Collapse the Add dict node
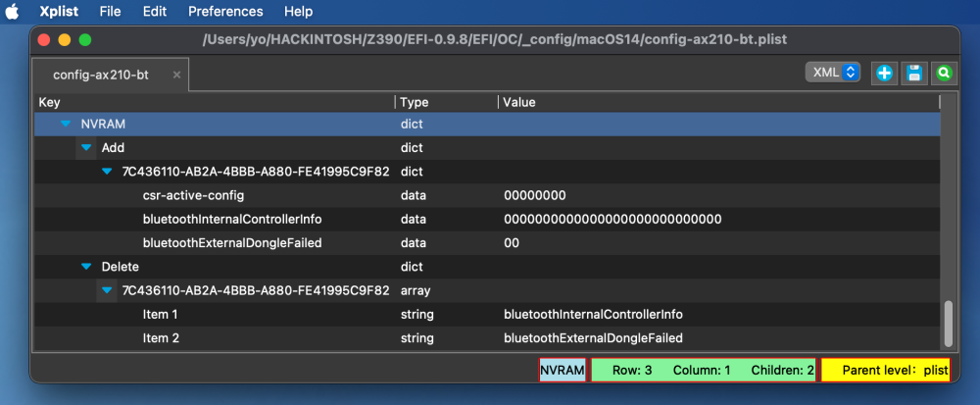 pos(86,148)
